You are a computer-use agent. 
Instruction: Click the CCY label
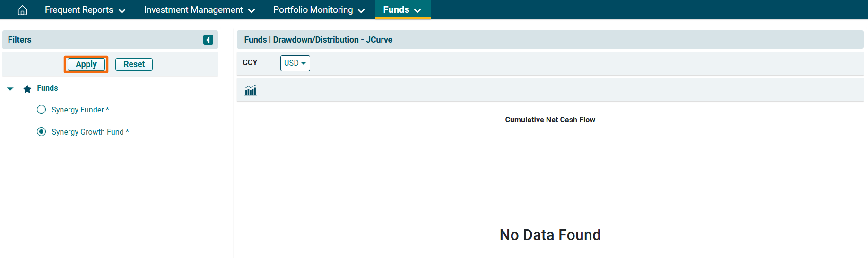pos(250,63)
